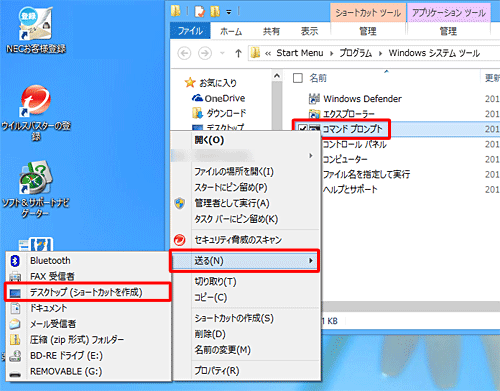Click the shield icon beside 管理者として実行

click(180, 203)
